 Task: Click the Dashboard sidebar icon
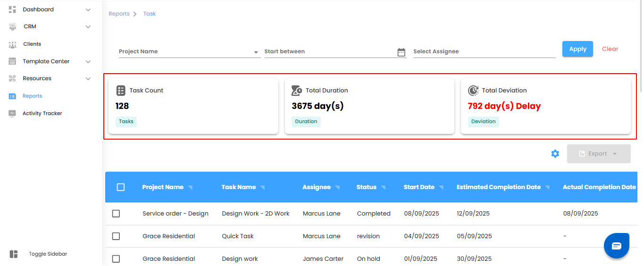pyautogui.click(x=12, y=9)
